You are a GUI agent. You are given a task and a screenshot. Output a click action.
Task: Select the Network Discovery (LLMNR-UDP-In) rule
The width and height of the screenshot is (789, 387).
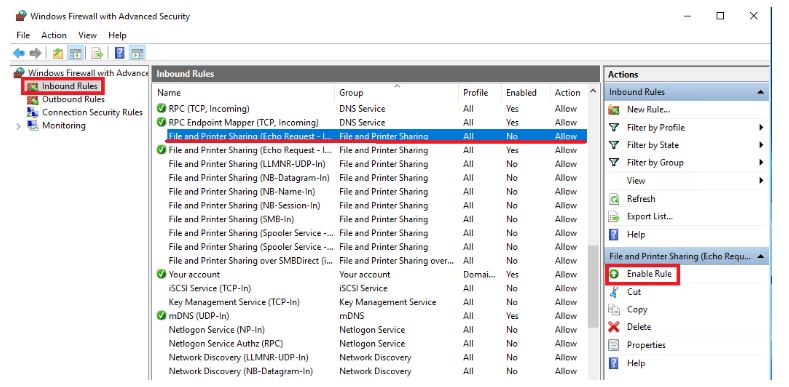click(370, 357)
